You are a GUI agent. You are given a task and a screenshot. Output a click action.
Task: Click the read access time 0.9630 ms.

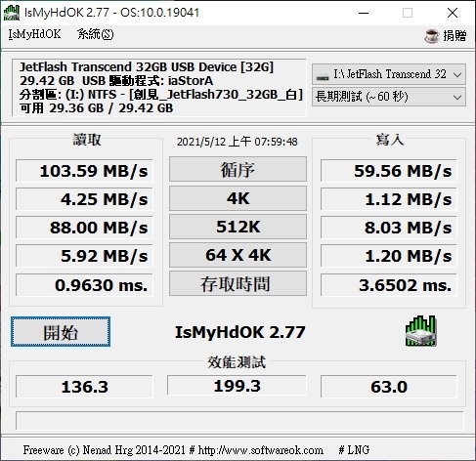click(x=84, y=285)
